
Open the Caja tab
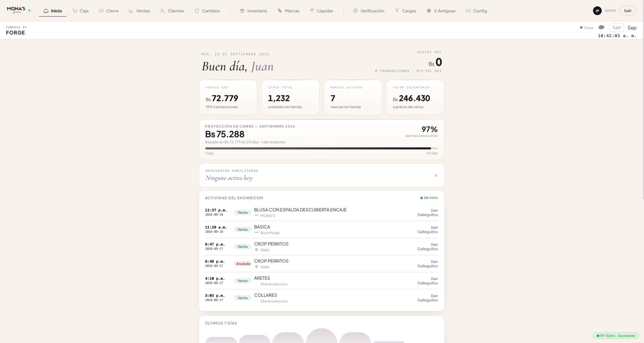coord(81,11)
